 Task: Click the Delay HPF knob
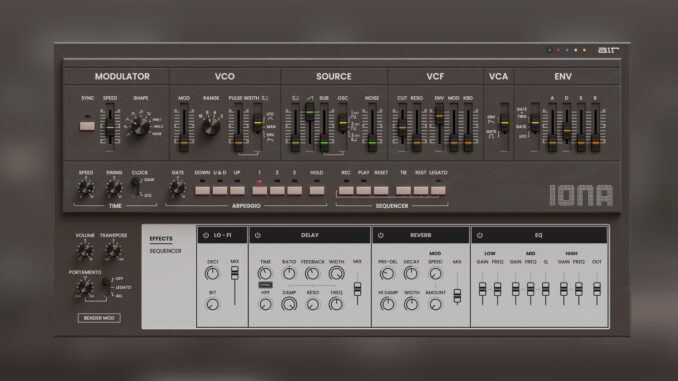pos(265,304)
